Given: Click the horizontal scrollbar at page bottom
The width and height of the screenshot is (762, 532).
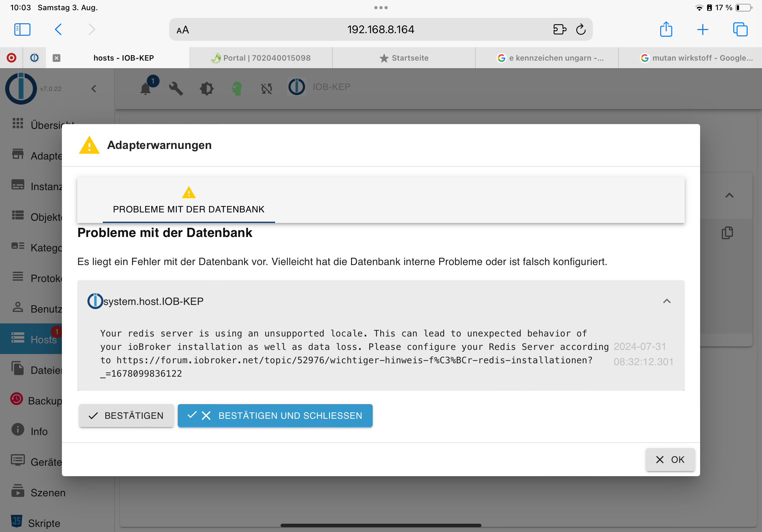Looking at the screenshot, I should [380, 525].
